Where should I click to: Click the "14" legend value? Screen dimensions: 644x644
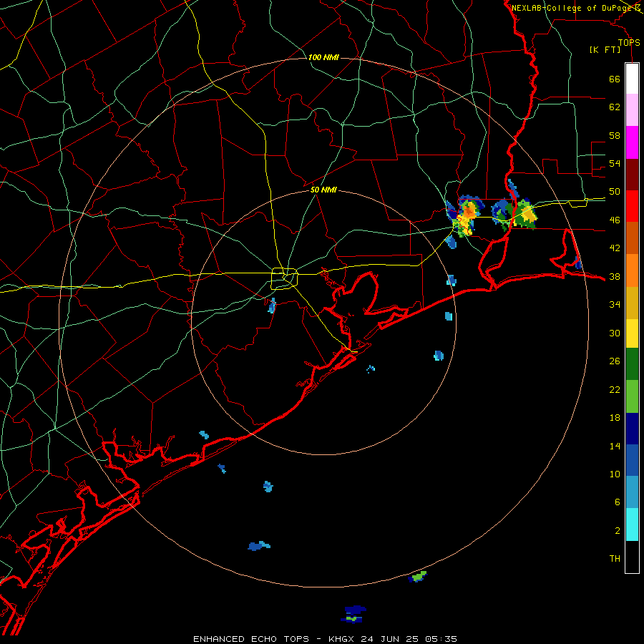click(x=615, y=446)
